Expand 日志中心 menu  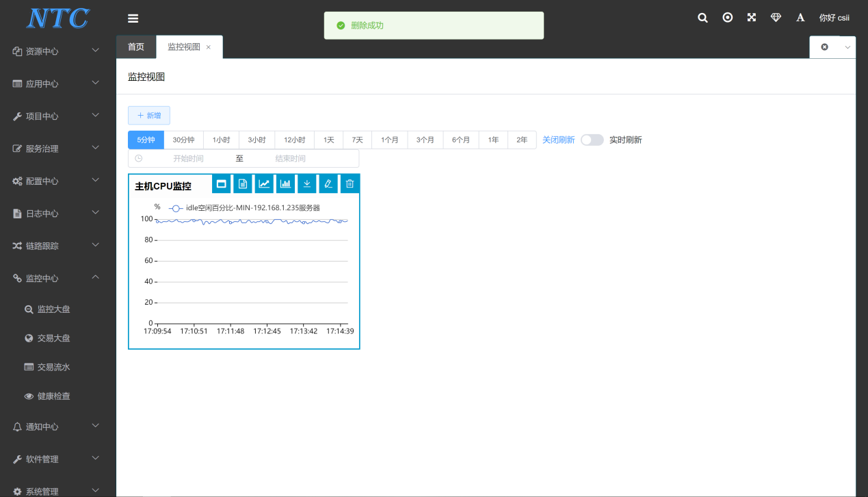pos(58,214)
